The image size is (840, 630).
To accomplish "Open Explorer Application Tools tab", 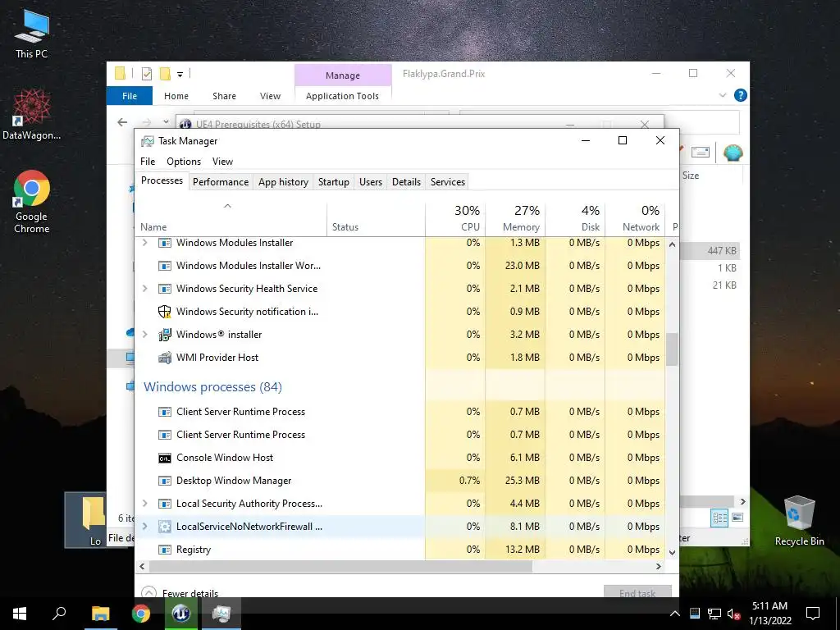I will (x=342, y=96).
